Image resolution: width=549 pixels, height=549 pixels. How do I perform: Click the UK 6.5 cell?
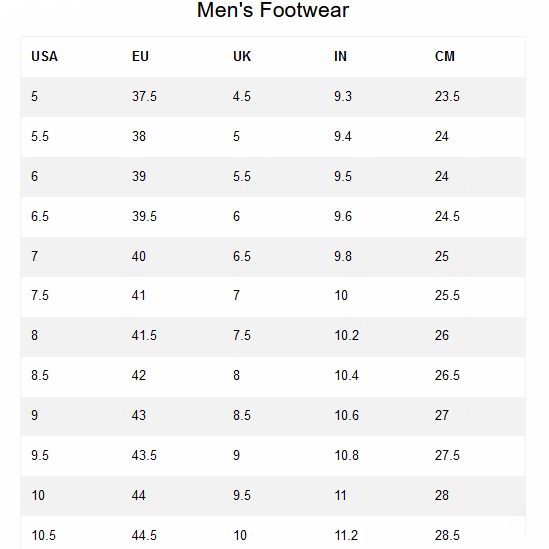coord(242,256)
